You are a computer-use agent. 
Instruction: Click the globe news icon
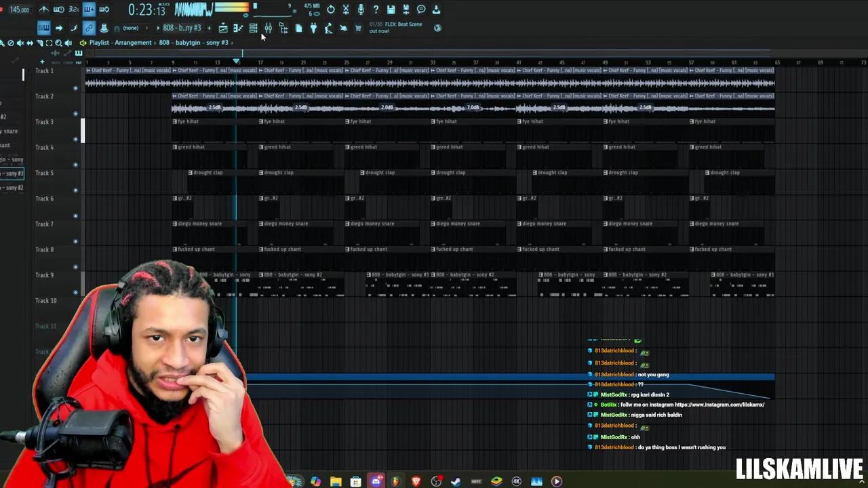(x=437, y=28)
